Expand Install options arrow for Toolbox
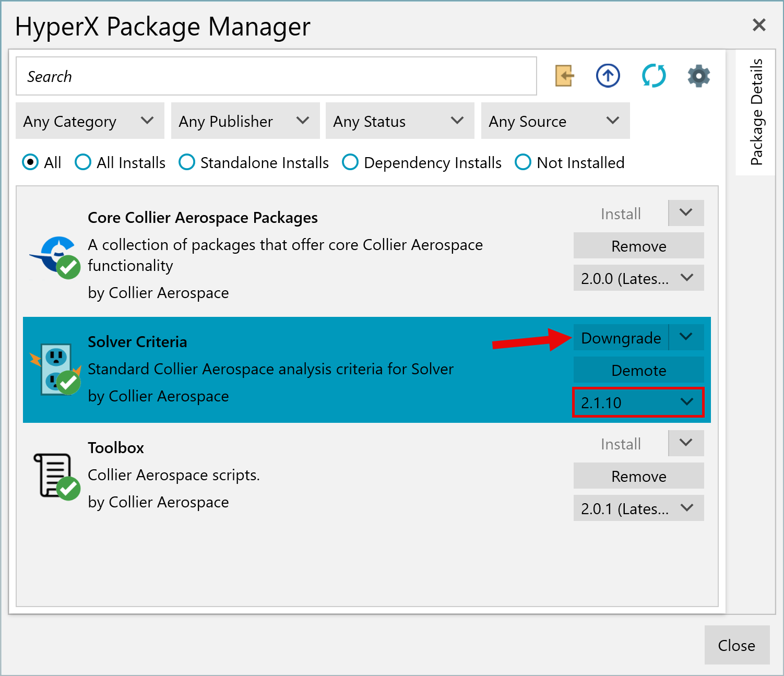This screenshot has width=784, height=676. [x=686, y=443]
